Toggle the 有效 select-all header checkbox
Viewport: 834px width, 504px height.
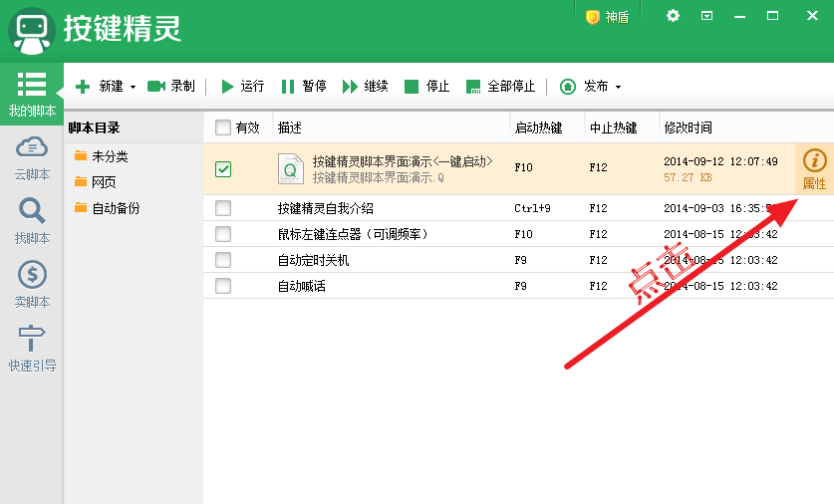coord(223,127)
